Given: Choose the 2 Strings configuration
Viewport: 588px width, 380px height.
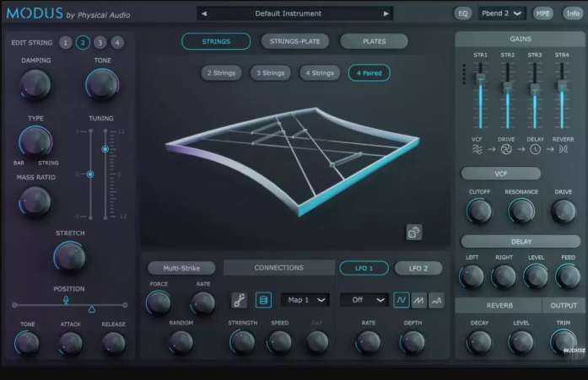Looking at the screenshot, I should click(x=221, y=73).
